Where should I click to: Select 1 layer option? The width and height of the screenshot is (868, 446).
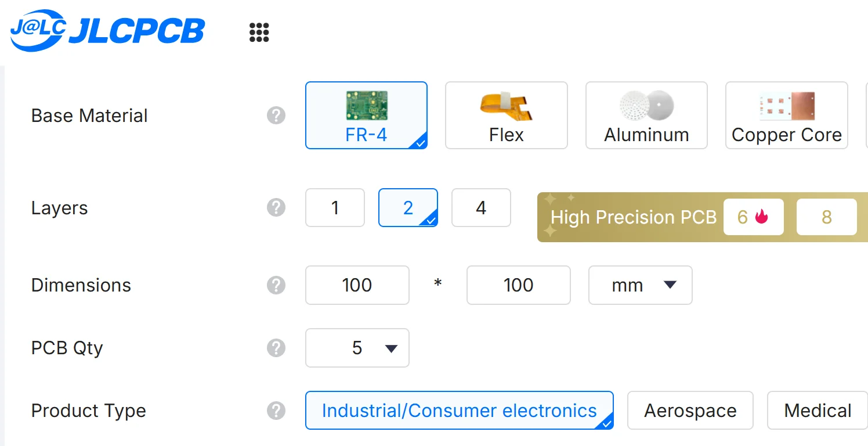point(335,208)
